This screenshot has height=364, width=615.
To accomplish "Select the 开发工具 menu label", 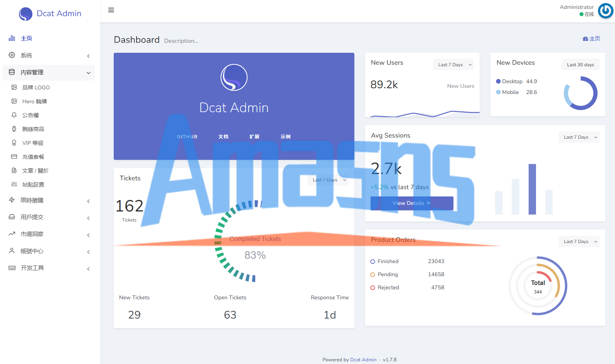I will [32, 268].
